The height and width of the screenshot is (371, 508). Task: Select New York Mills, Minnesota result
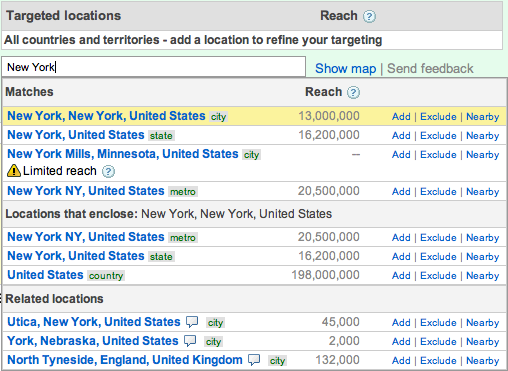pos(123,154)
